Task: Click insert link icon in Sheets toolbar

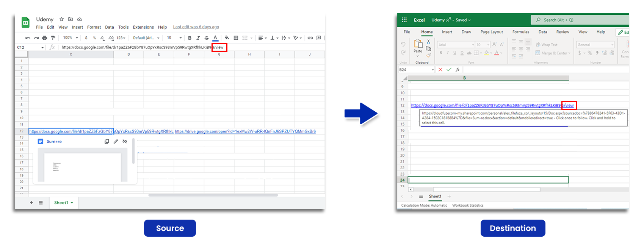Action: pyautogui.click(x=310, y=38)
